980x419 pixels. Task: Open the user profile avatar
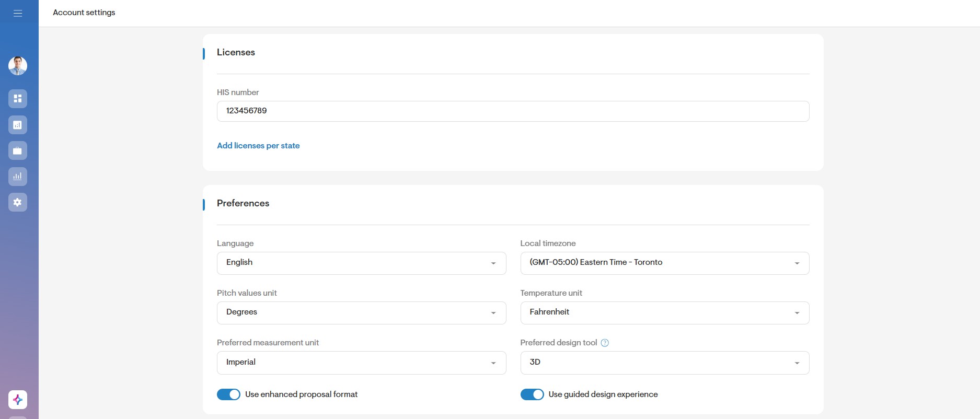coord(18,66)
